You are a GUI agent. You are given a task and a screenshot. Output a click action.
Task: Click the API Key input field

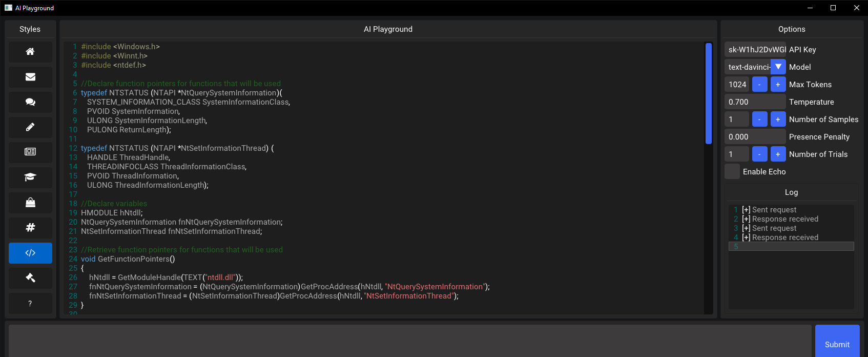[755, 49]
